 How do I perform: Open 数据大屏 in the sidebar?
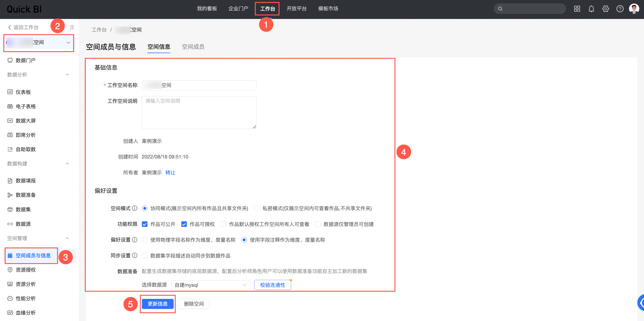click(x=26, y=121)
